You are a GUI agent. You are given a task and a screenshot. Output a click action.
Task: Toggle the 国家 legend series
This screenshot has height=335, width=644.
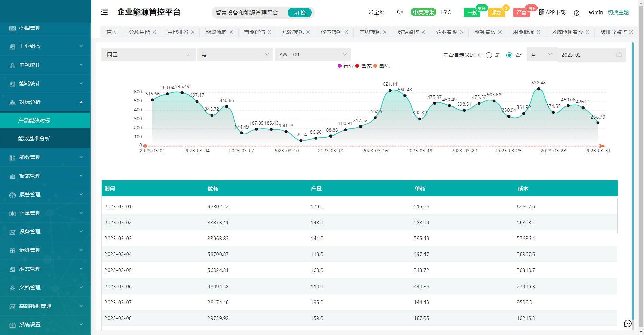[363, 66]
